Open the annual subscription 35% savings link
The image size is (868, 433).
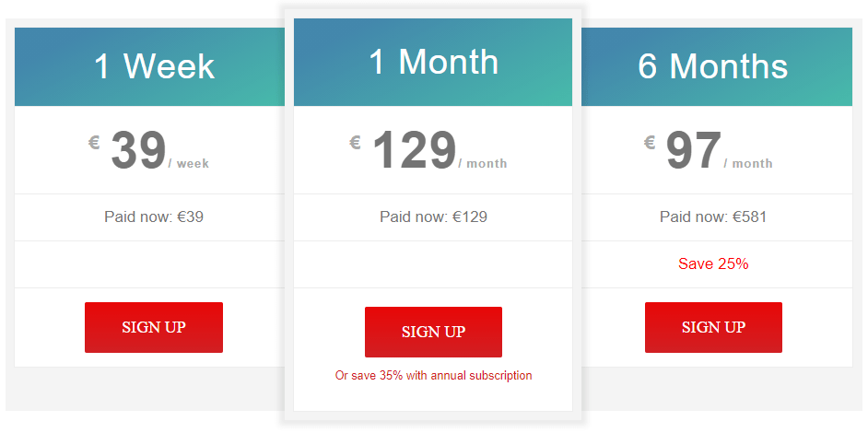pos(433,375)
